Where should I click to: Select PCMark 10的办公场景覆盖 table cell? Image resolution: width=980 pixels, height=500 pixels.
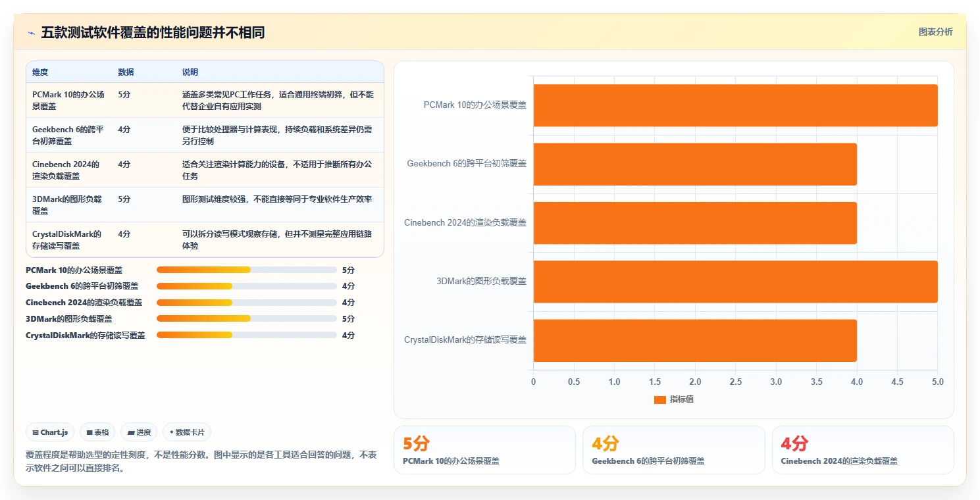pos(68,100)
